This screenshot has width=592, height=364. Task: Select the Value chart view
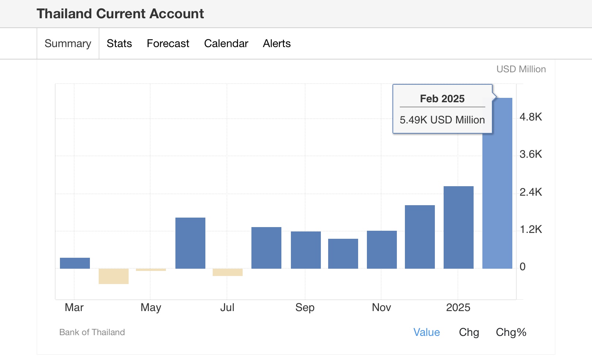426,332
